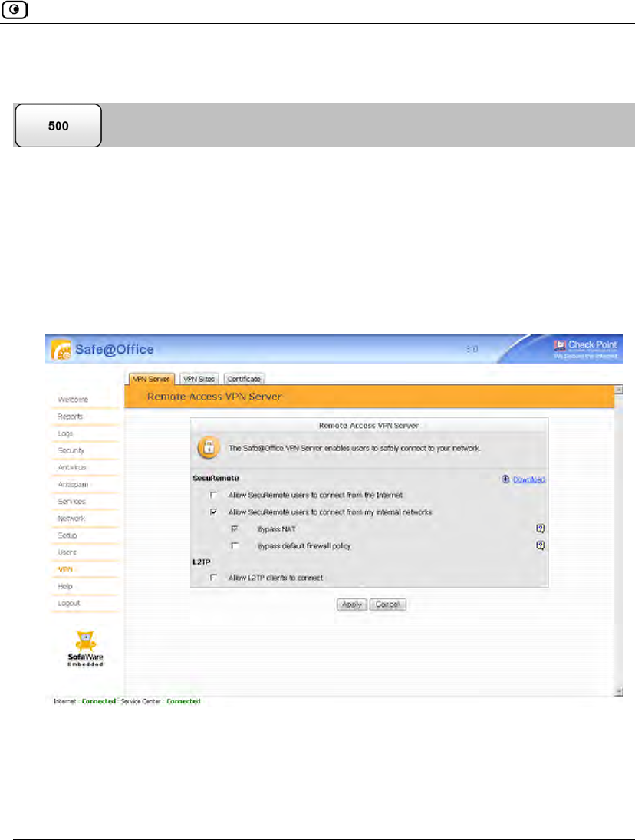Click Logout in the sidebar
635x840 pixels.
click(x=68, y=603)
